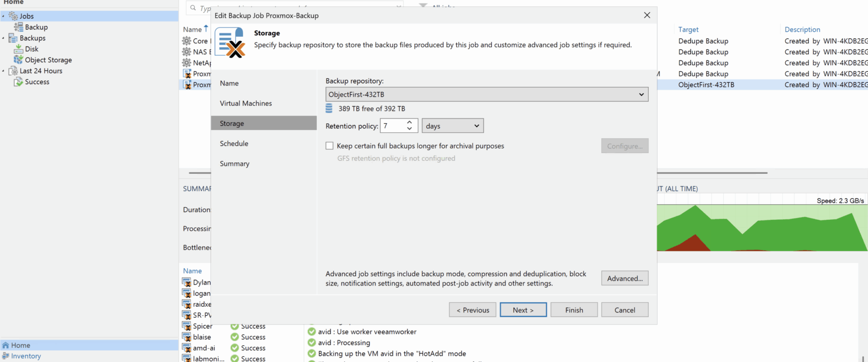Select the Storage wizard step
The width and height of the screenshot is (868, 362).
(x=264, y=123)
